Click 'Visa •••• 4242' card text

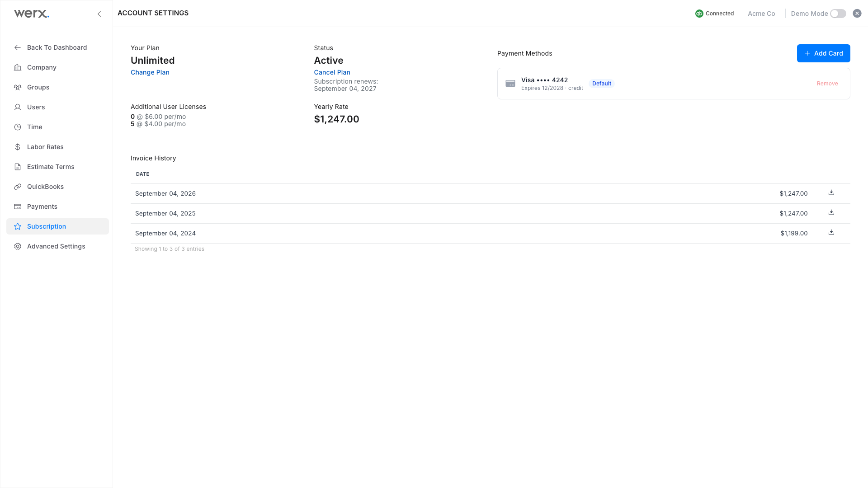544,80
